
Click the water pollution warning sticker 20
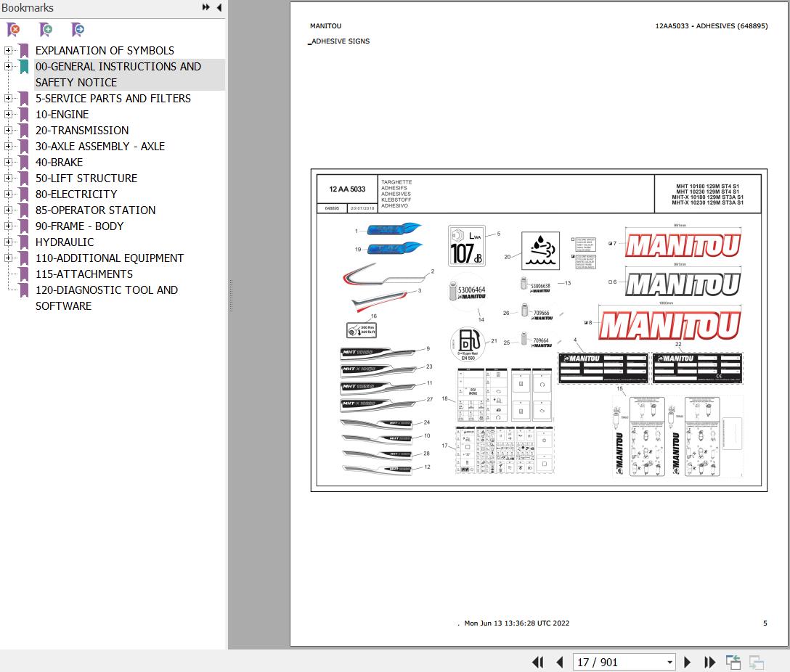pyautogui.click(x=540, y=250)
